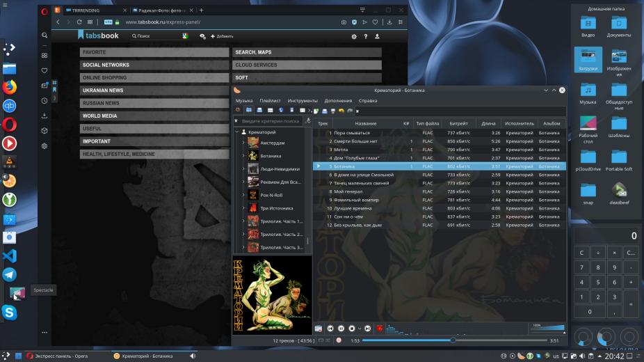Reload the page in Opera
The width and height of the screenshot is (644, 362).
pos(79,22)
